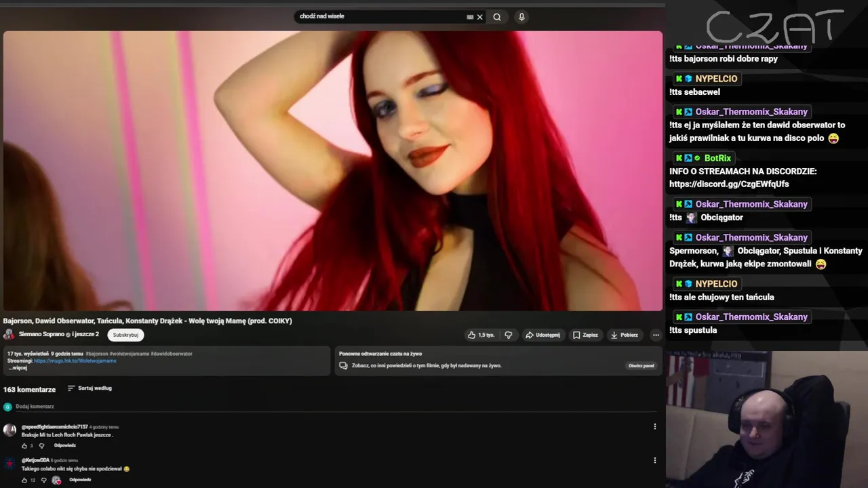
Task: Dislike the video with thumbs-down
Action: (509, 335)
